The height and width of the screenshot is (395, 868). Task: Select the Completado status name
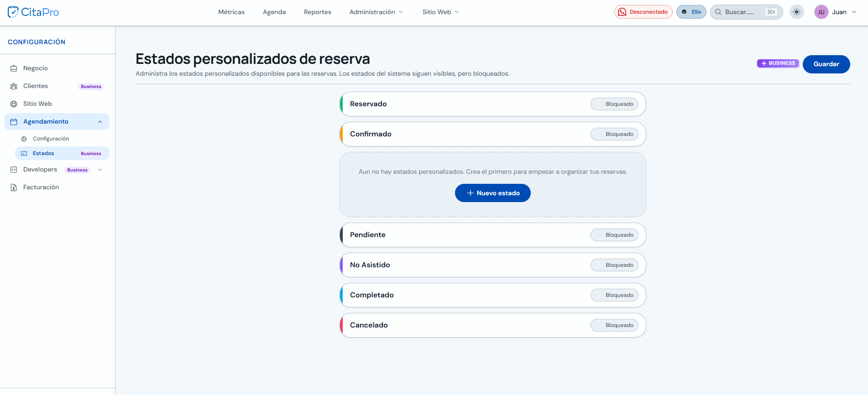(x=372, y=295)
